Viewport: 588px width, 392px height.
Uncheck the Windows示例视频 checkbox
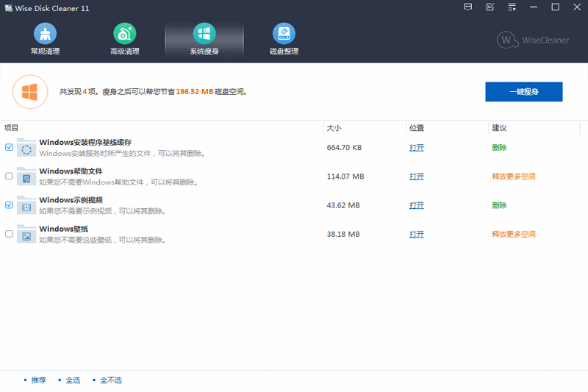(x=9, y=205)
